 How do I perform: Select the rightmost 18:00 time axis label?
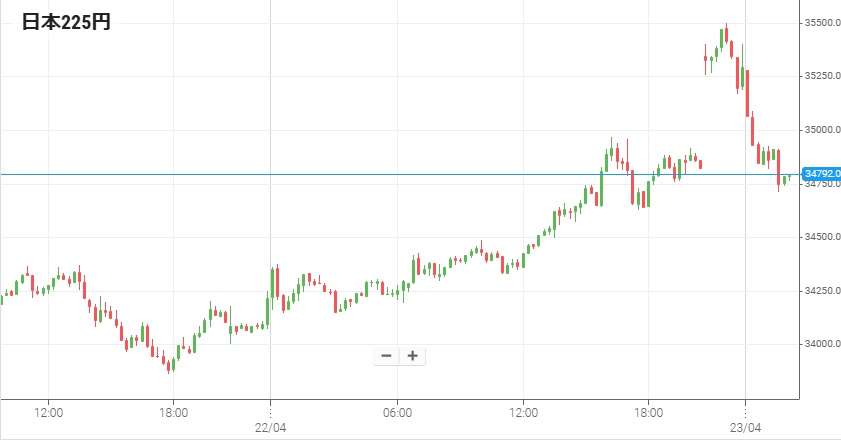[x=649, y=412]
